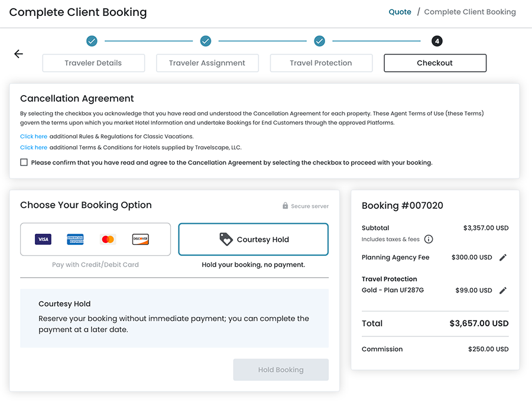The width and height of the screenshot is (532, 415).
Task: Check the Cancellation Agreement confirmation checkbox
Action: pyautogui.click(x=24, y=163)
